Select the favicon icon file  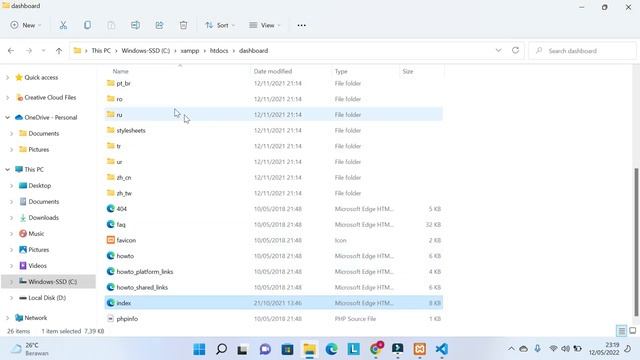coord(273,240)
